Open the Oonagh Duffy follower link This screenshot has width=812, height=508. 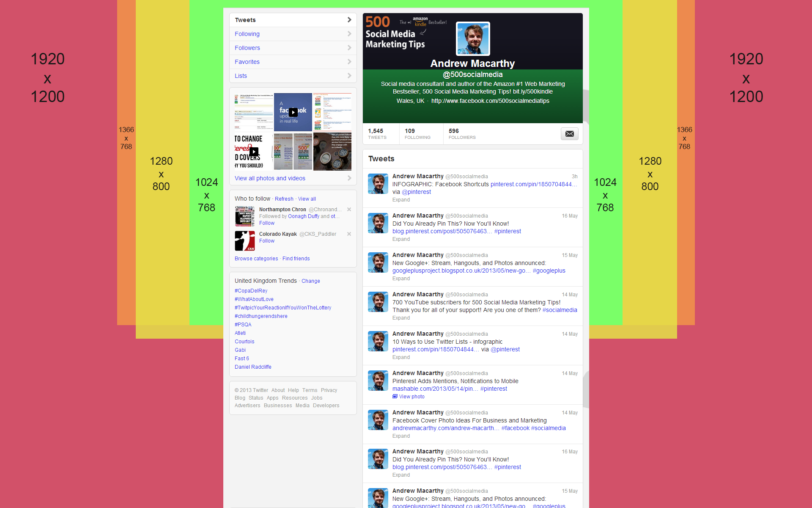304,216
